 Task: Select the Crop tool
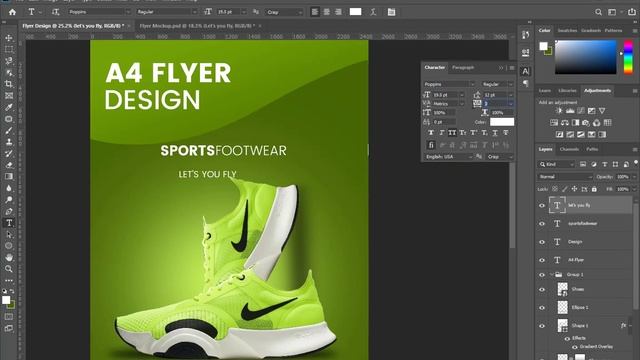point(9,84)
